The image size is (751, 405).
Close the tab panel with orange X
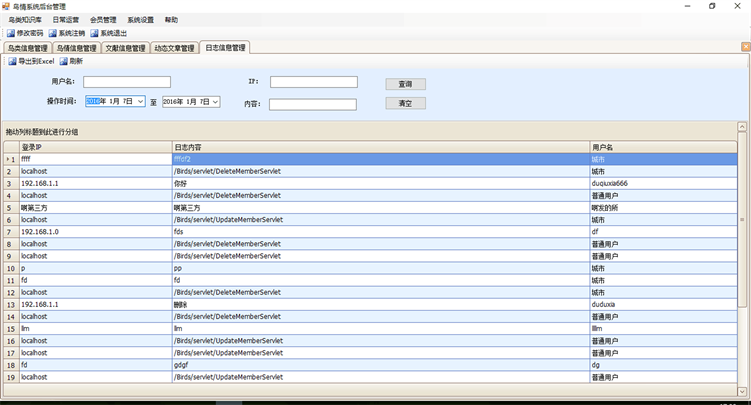pyautogui.click(x=745, y=47)
